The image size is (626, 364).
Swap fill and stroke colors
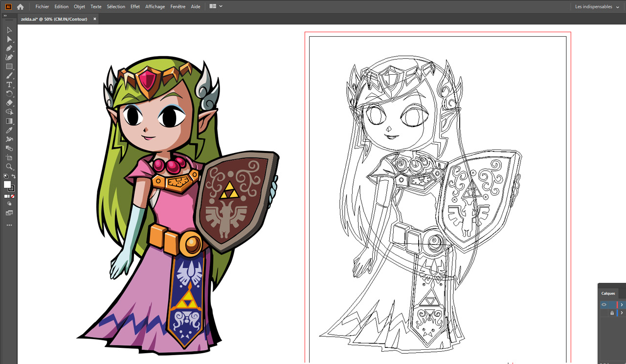(x=14, y=176)
